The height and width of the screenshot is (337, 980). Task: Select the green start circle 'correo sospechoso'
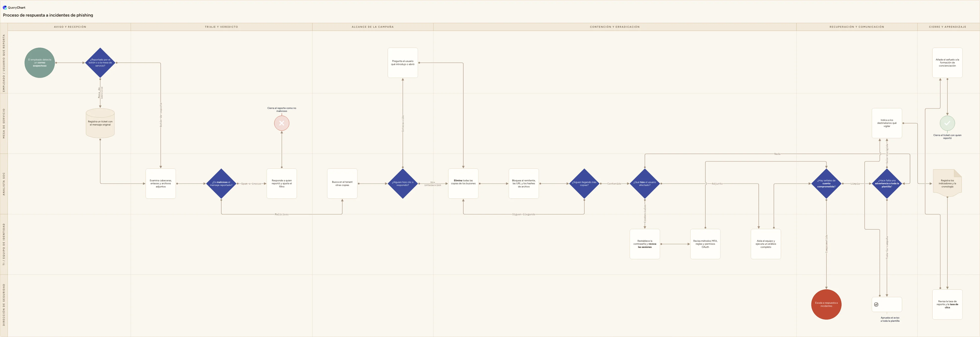40,63
